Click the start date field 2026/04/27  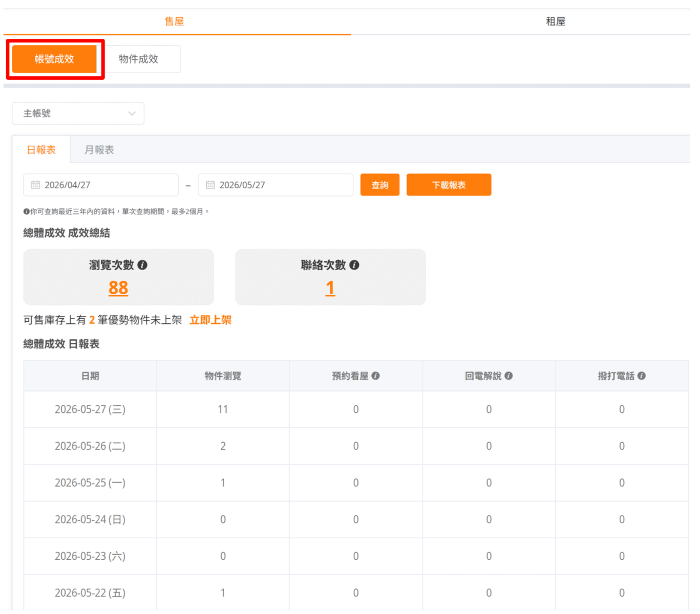point(101,185)
